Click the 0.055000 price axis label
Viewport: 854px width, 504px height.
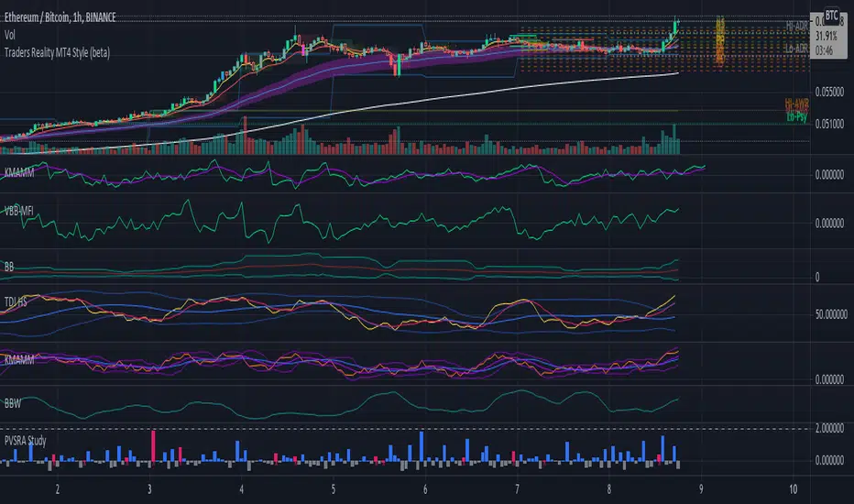tap(829, 92)
